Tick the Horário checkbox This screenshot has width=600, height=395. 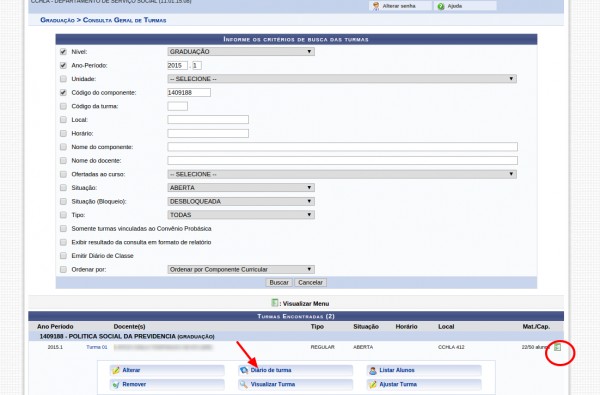[63, 133]
